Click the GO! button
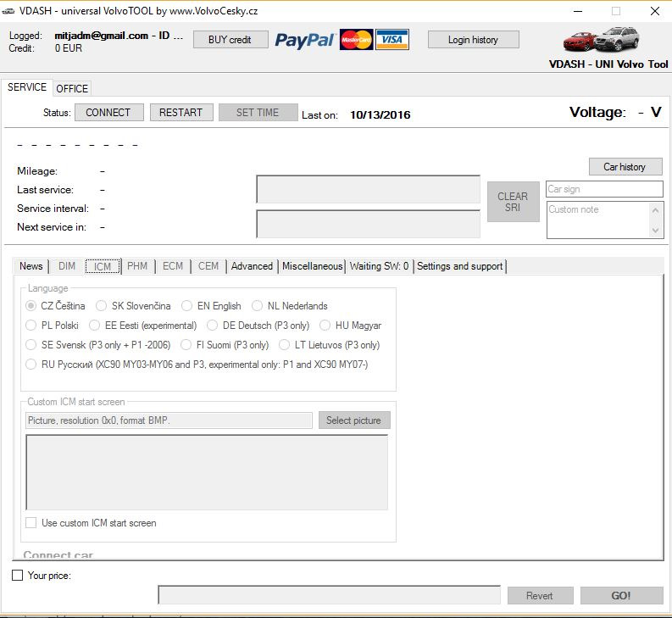Viewport: 672px width, 618px height. (621, 595)
